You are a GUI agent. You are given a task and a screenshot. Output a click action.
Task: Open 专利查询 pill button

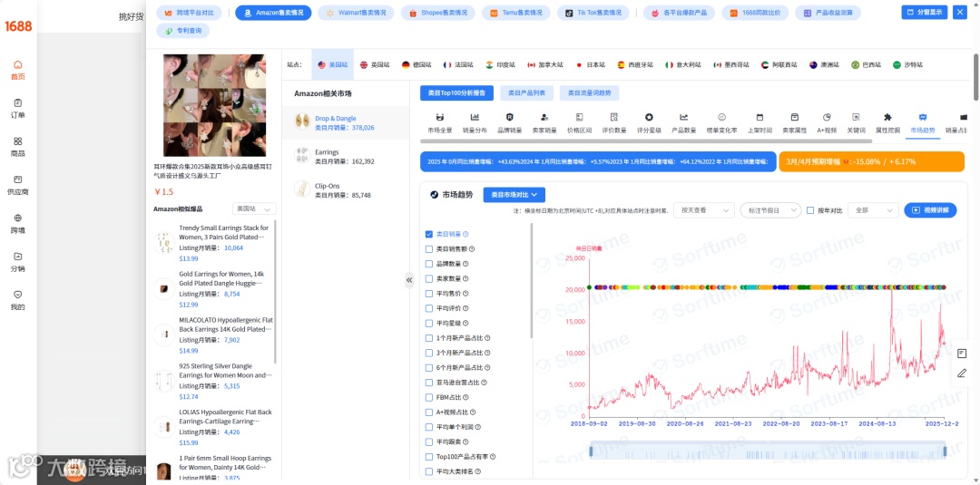(x=183, y=31)
